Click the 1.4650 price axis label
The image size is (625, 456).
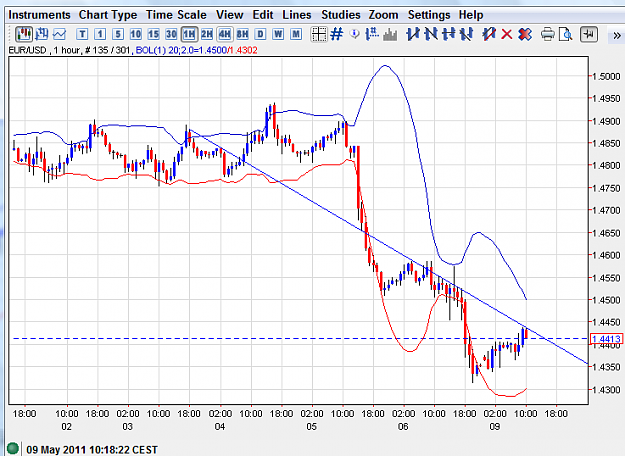coord(606,233)
